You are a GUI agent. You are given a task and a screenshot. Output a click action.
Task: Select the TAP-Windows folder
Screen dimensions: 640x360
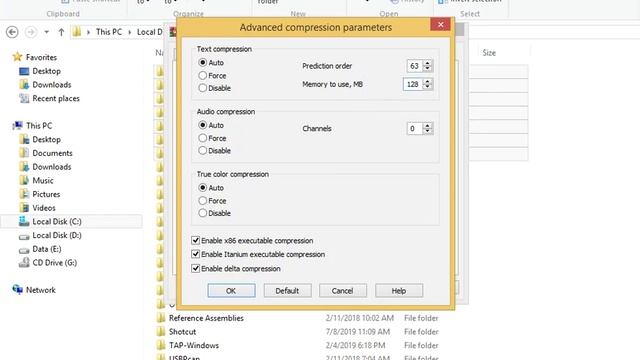point(194,345)
